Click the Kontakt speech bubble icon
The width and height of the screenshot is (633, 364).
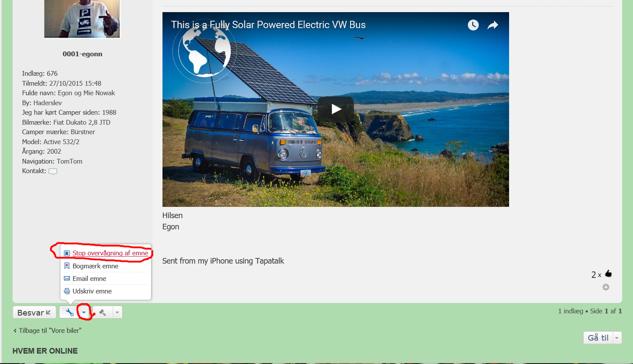53,171
